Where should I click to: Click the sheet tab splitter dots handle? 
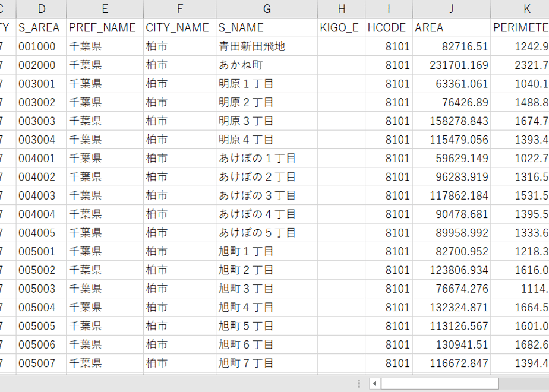tap(359, 384)
